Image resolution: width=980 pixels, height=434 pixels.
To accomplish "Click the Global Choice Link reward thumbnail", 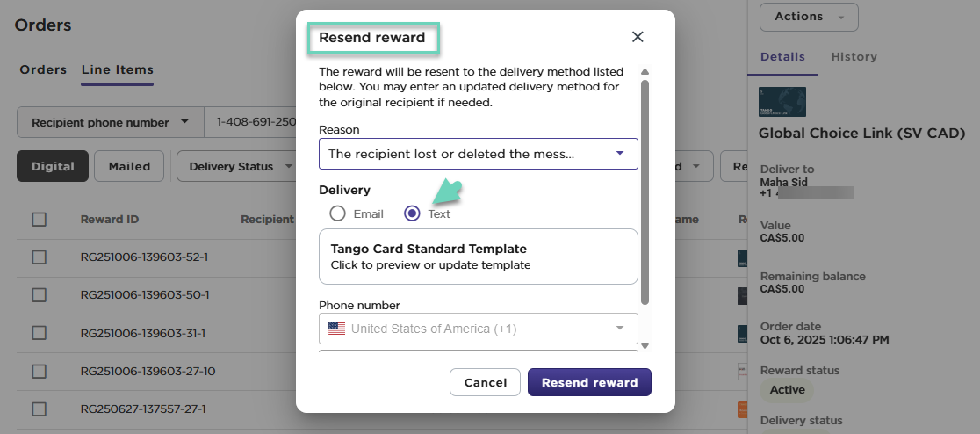I will (x=782, y=103).
